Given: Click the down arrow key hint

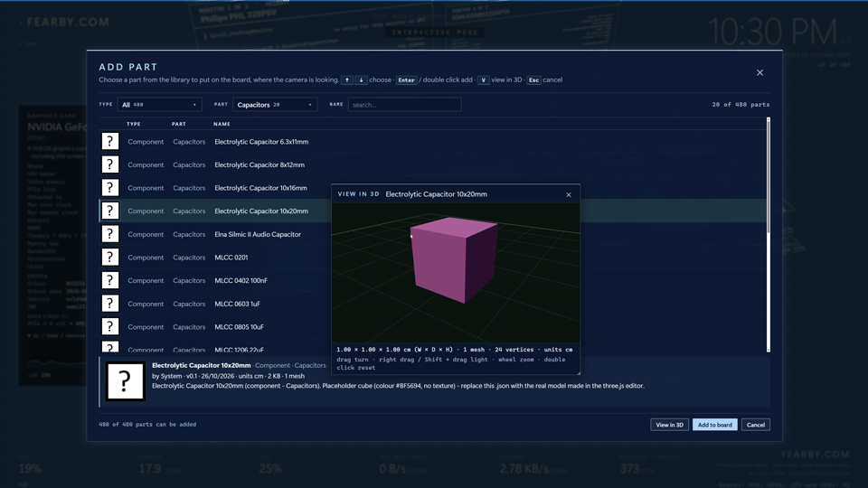Looking at the screenshot, I should coord(361,80).
